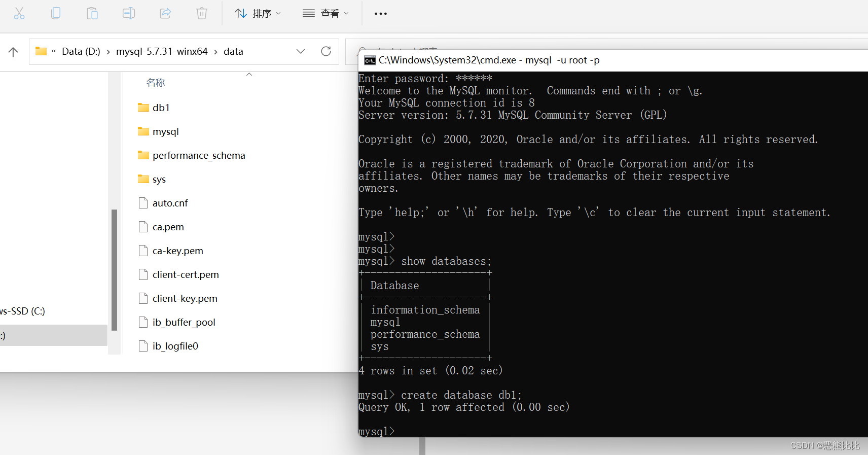868x455 pixels.
Task: Refresh the data folder view
Action: 326,51
